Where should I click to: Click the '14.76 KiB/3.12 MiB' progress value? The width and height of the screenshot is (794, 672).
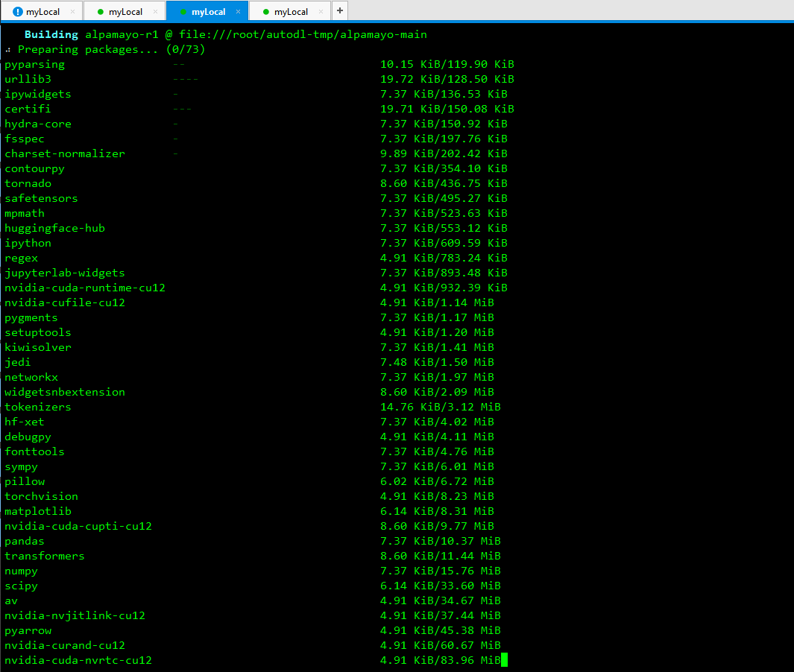441,407
